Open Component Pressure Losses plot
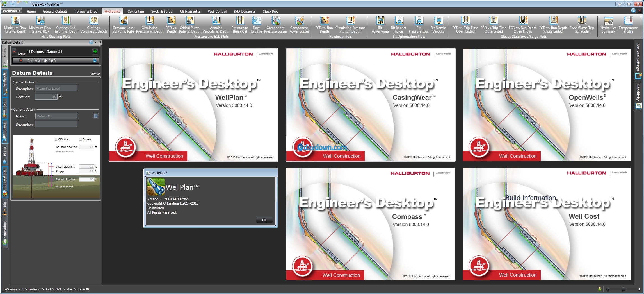 point(276,25)
